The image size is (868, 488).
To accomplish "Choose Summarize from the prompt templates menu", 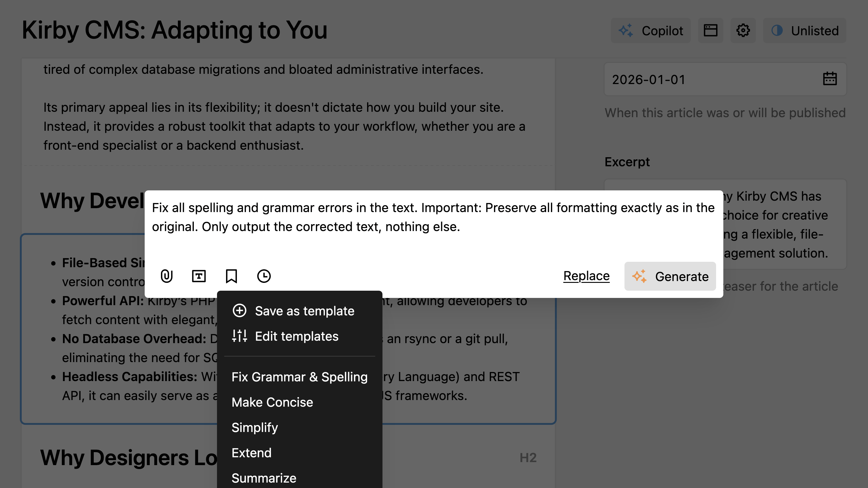I will [264, 478].
